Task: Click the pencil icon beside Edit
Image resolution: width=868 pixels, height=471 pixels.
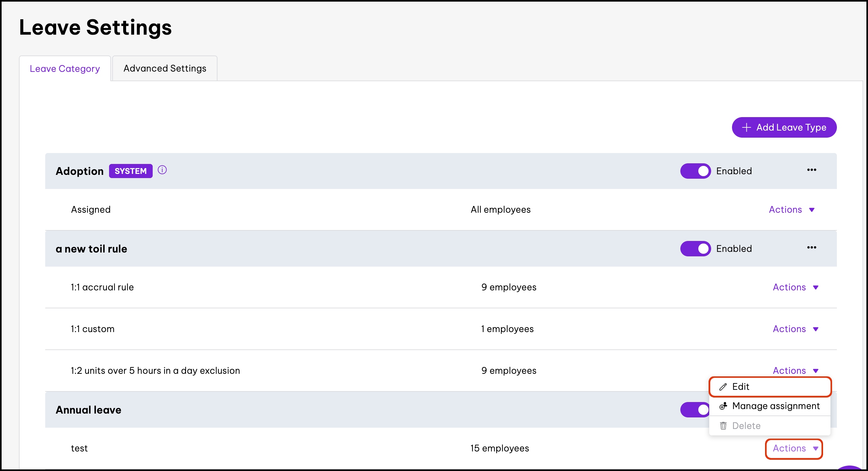Action: click(723, 387)
